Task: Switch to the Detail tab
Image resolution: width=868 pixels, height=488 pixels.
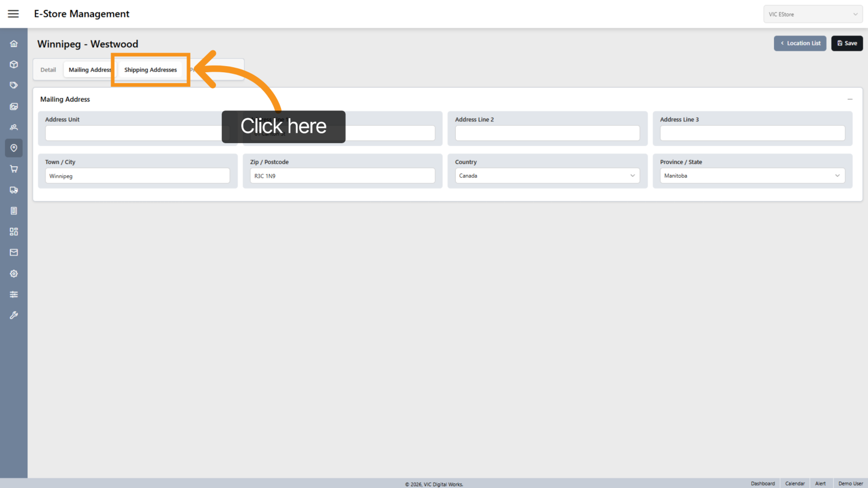Action: [48, 70]
